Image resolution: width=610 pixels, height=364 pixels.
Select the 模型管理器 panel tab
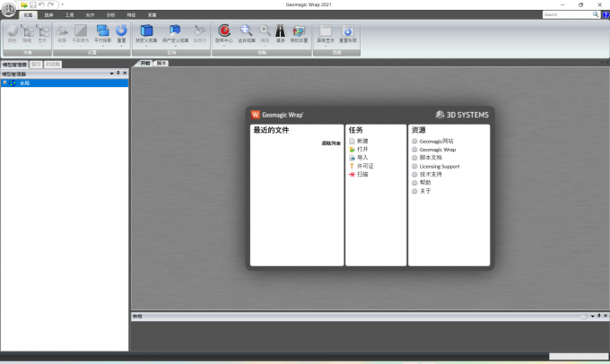pyautogui.click(x=14, y=65)
